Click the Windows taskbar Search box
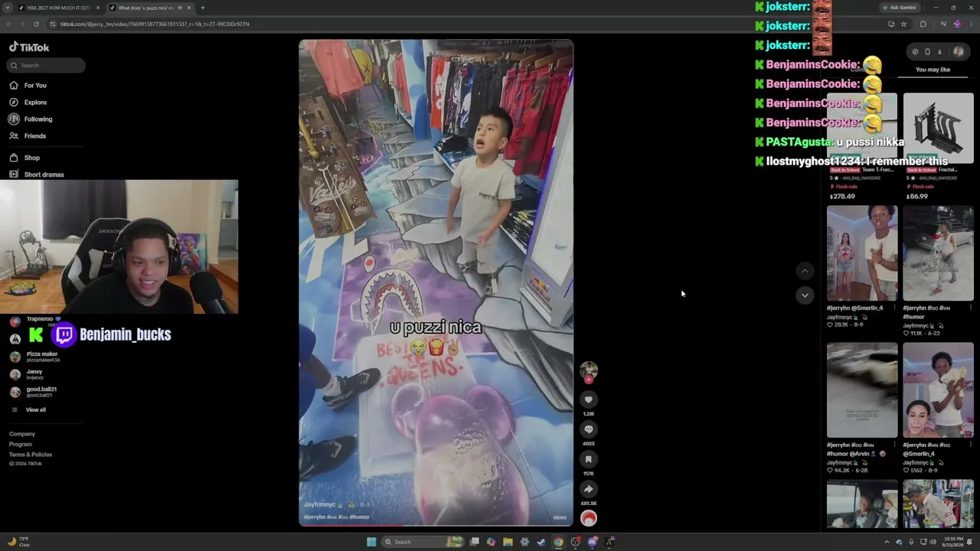This screenshot has width=980, height=551. tap(423, 542)
